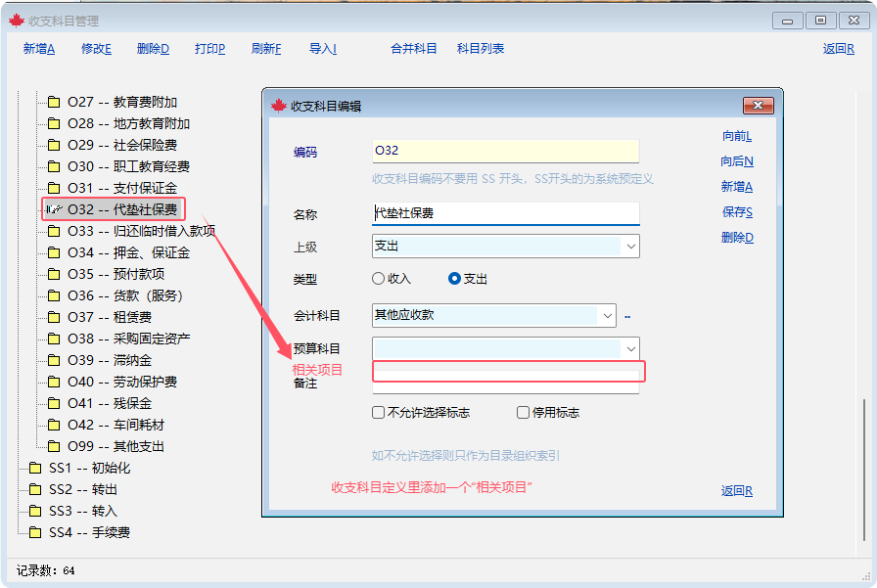
Task: Open the 上级 dropdown list
Action: coord(630,247)
